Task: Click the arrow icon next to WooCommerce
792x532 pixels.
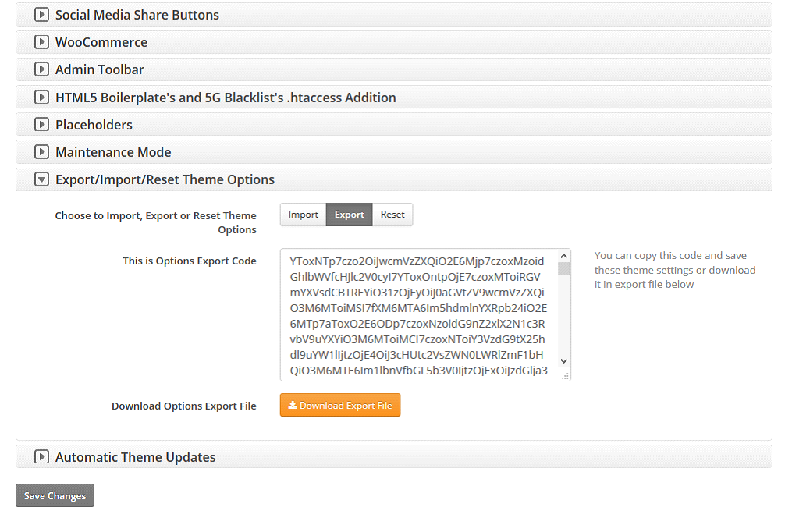Action: pos(41,42)
